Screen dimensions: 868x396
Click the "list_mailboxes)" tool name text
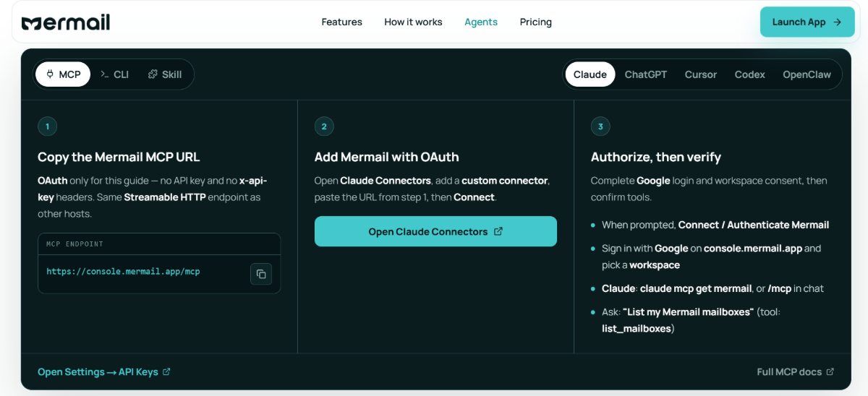[638, 329]
